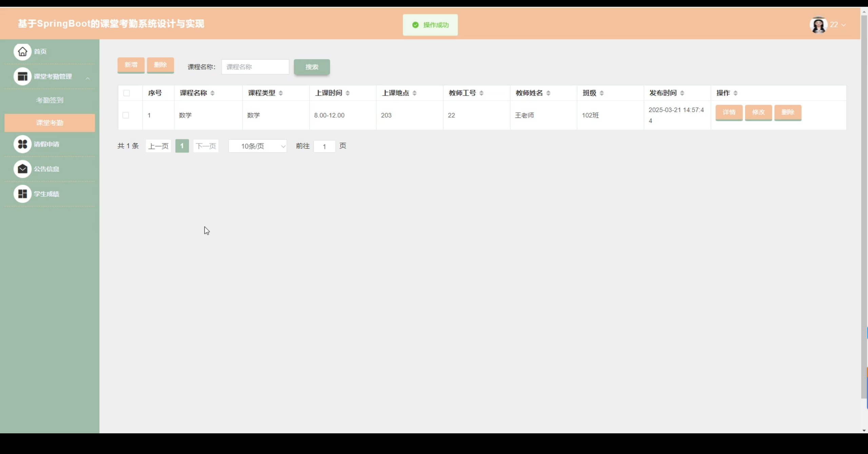Open the 公告信息 envelope icon

[22, 169]
